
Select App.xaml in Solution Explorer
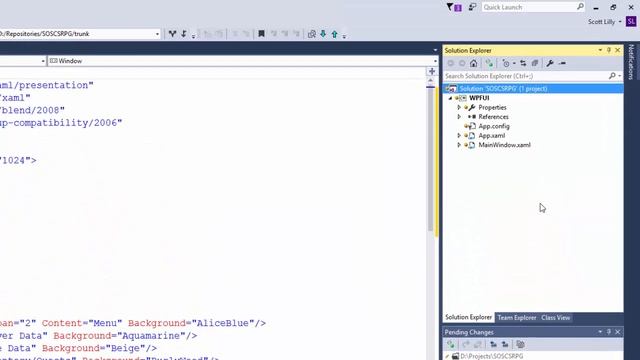coord(491,136)
